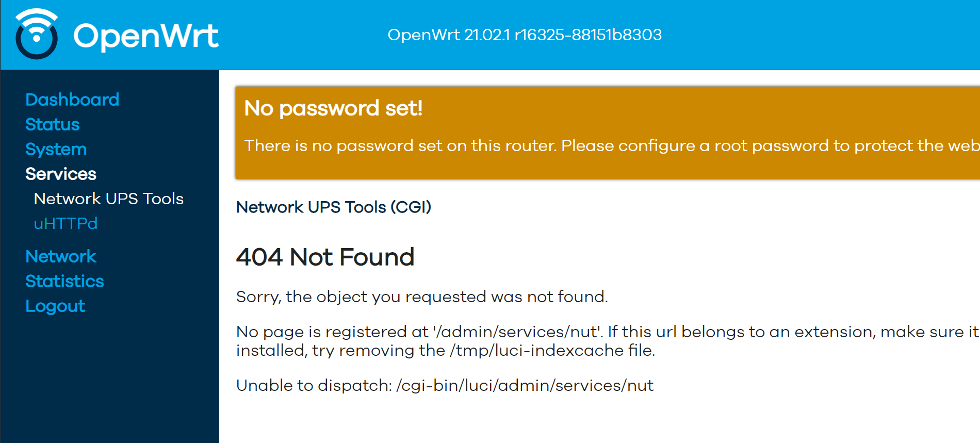The height and width of the screenshot is (443, 980).
Task: Open the Dashboard page
Action: pyautogui.click(x=72, y=99)
